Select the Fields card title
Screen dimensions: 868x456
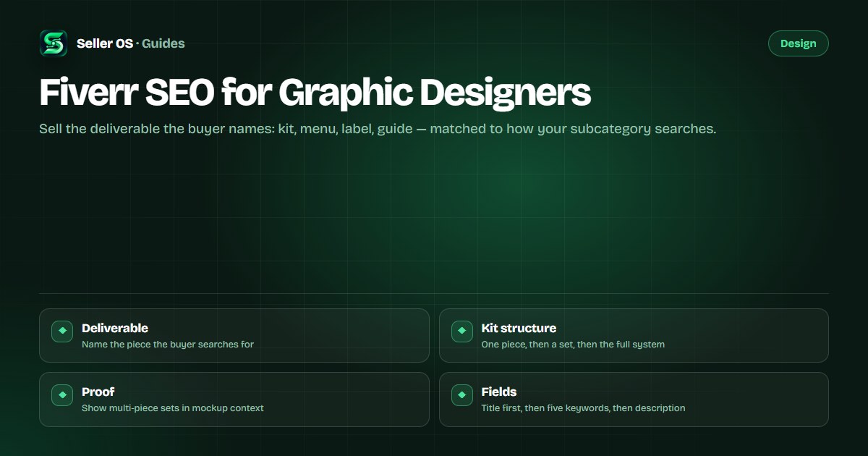499,392
